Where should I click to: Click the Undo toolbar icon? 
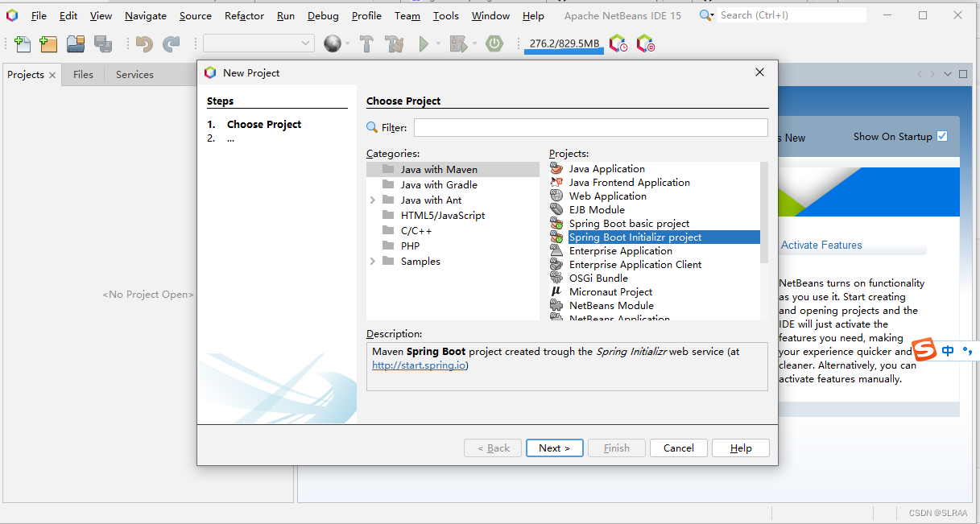pyautogui.click(x=144, y=44)
